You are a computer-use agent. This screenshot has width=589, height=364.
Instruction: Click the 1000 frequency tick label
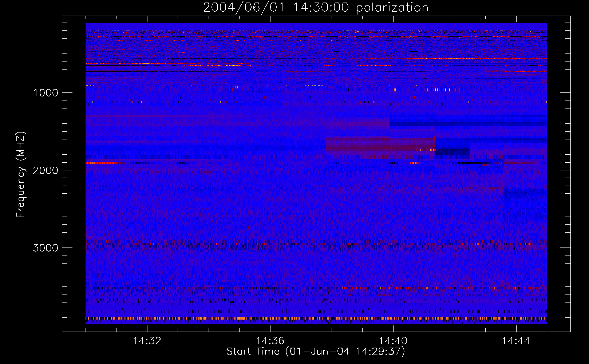pos(46,93)
